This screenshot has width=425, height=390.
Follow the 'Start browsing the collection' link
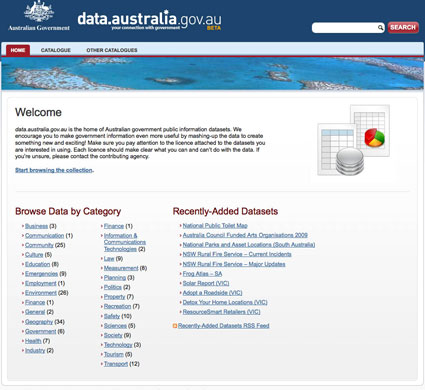54,170
